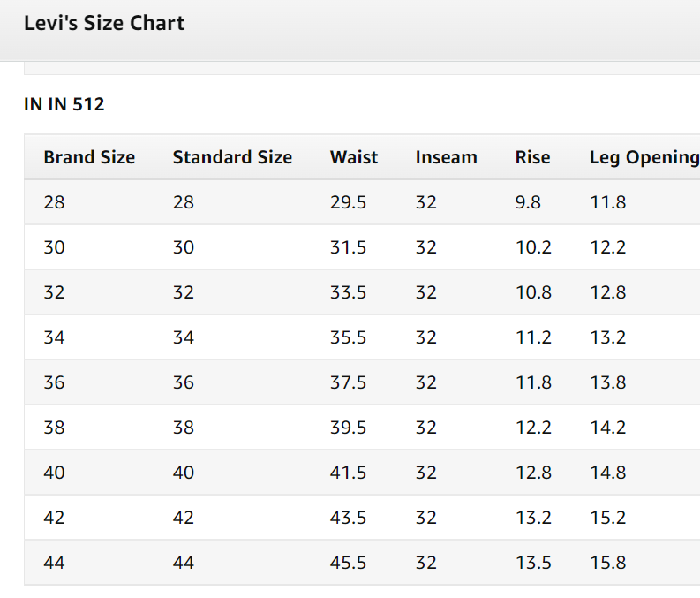
Task: Click the Rise column header
Action: pyautogui.click(x=532, y=157)
